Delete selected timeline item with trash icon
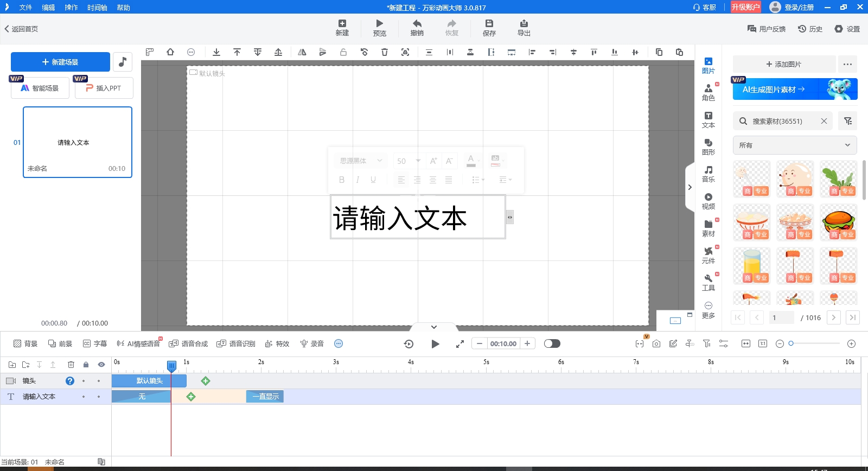The image size is (868, 471). pyautogui.click(x=71, y=365)
